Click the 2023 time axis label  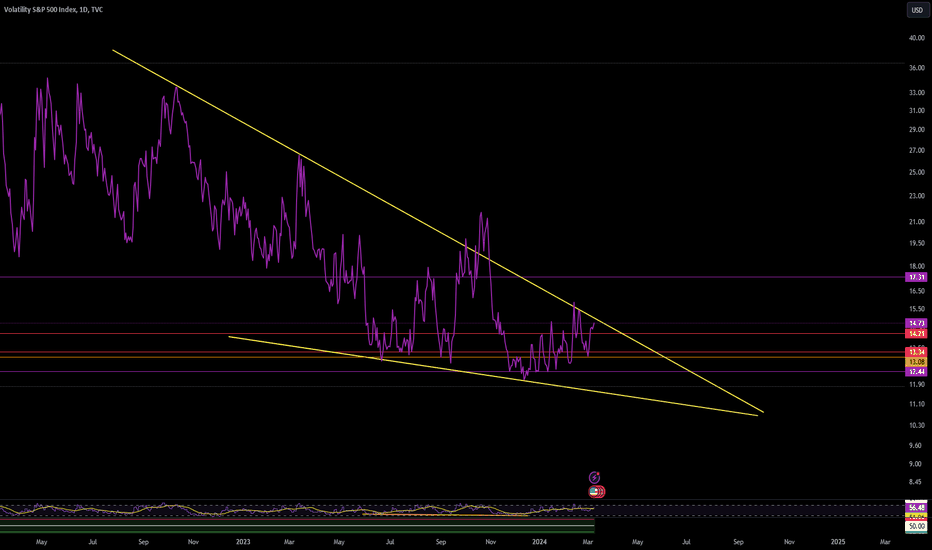[243, 542]
